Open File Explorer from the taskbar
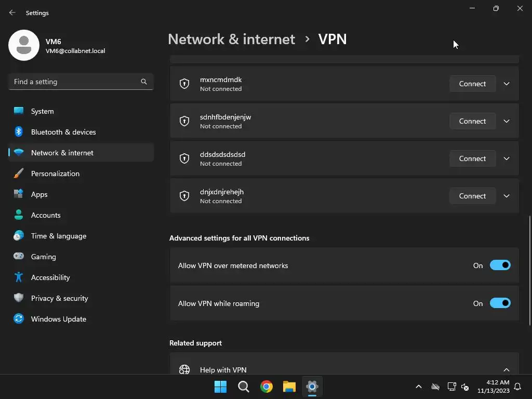Image resolution: width=532 pixels, height=399 pixels. [x=289, y=387]
